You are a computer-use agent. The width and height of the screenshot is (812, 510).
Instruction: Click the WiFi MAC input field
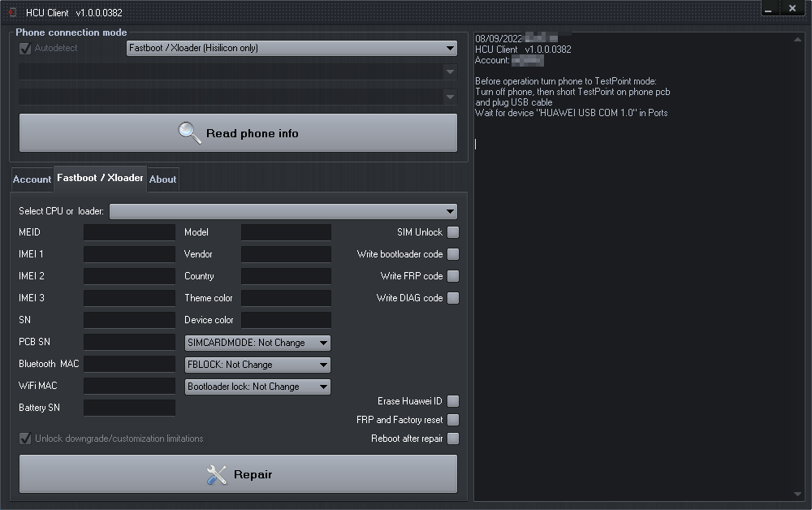click(x=129, y=386)
